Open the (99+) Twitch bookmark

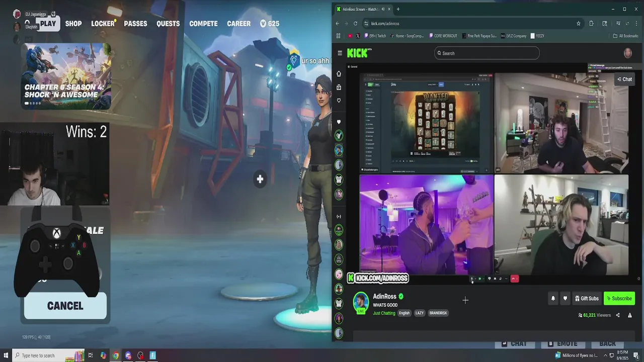point(374,36)
